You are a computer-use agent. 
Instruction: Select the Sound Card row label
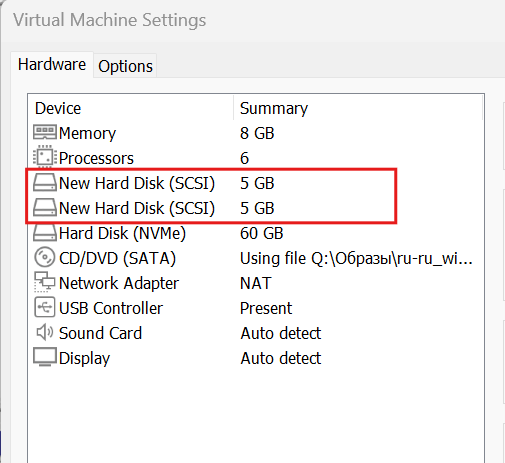pyautogui.click(x=100, y=333)
